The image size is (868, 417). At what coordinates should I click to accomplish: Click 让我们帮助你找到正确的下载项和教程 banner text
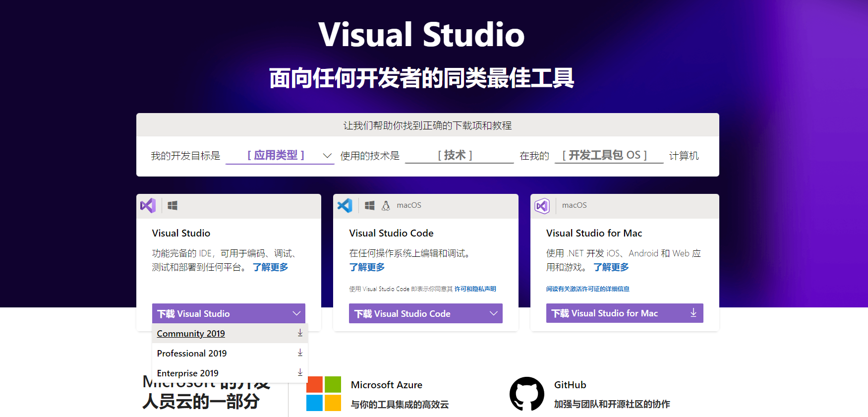pyautogui.click(x=427, y=125)
